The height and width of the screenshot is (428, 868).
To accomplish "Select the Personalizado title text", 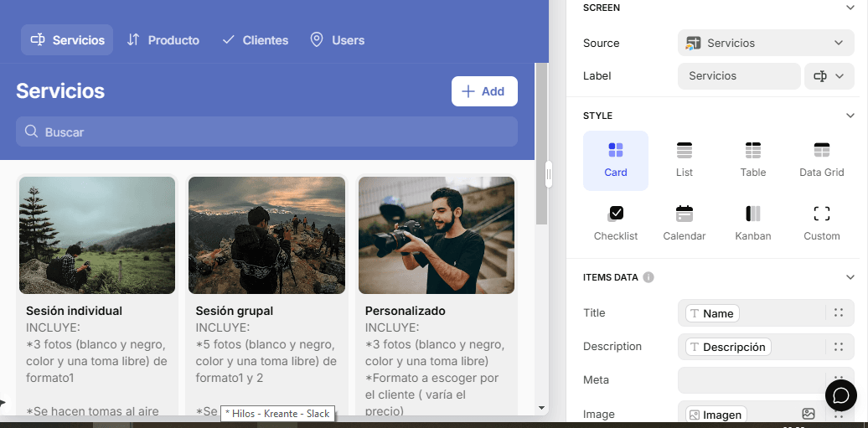I will point(406,311).
